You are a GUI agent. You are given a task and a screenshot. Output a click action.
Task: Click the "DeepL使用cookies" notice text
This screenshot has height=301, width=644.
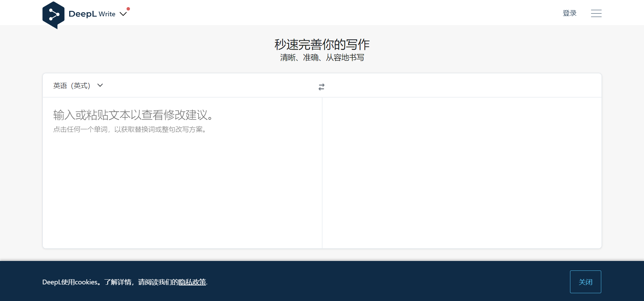point(70,282)
